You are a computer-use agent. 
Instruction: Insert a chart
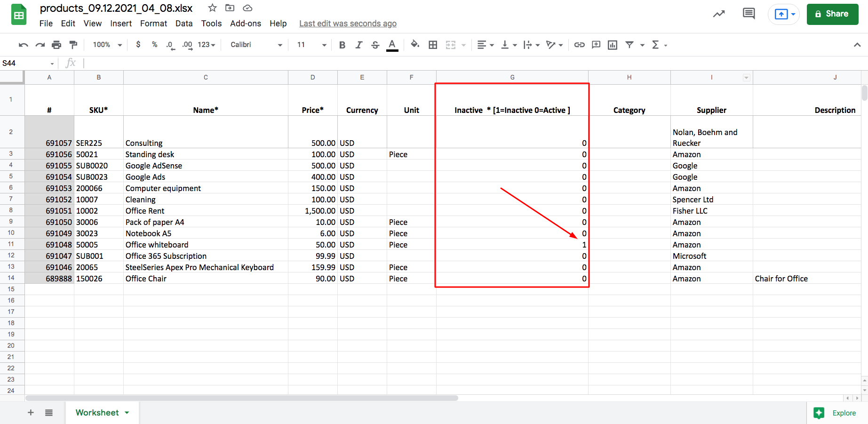[x=613, y=45]
